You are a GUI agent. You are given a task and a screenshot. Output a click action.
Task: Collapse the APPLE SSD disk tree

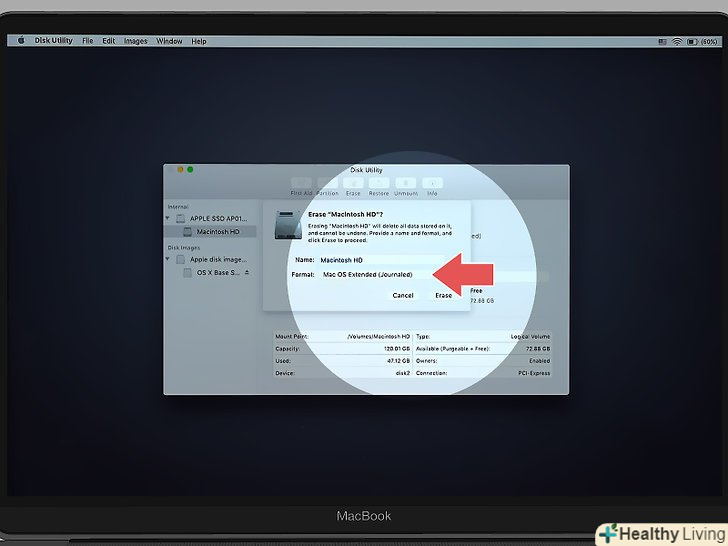coord(168,218)
